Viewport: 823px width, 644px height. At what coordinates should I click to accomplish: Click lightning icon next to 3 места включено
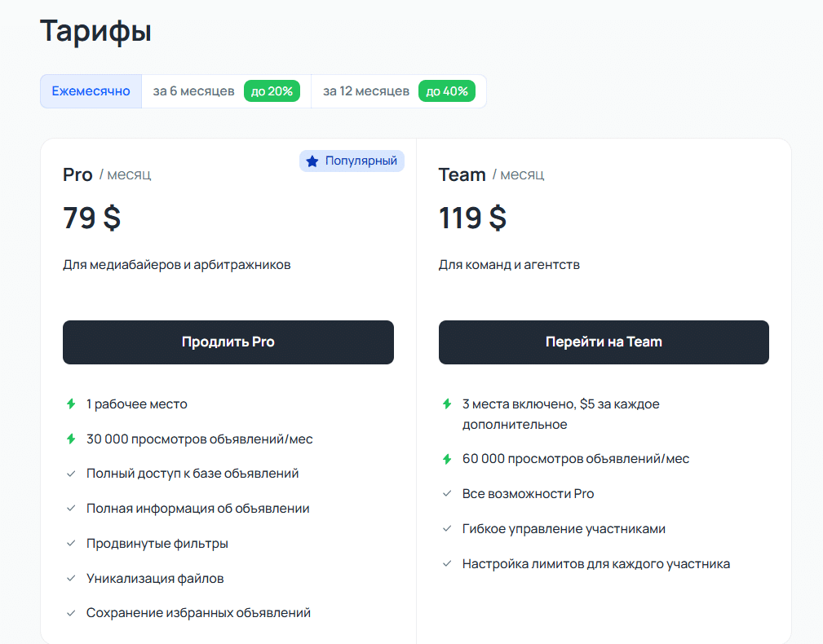[447, 404]
